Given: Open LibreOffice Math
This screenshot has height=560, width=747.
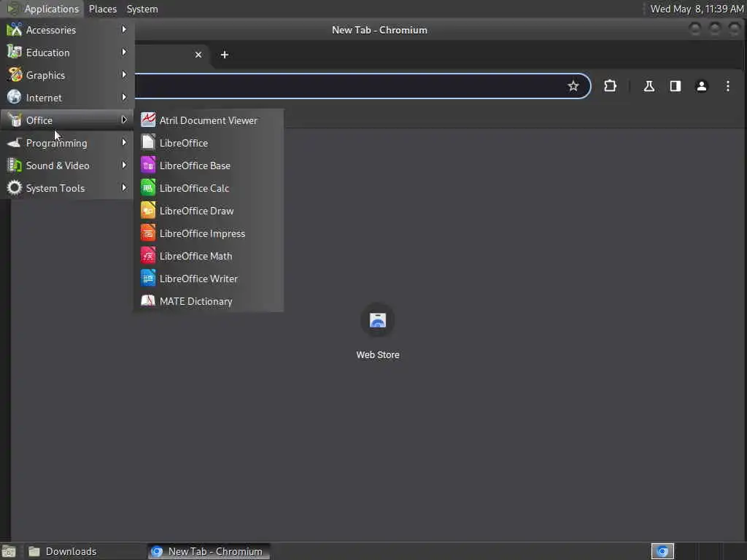Looking at the screenshot, I should (209, 256).
